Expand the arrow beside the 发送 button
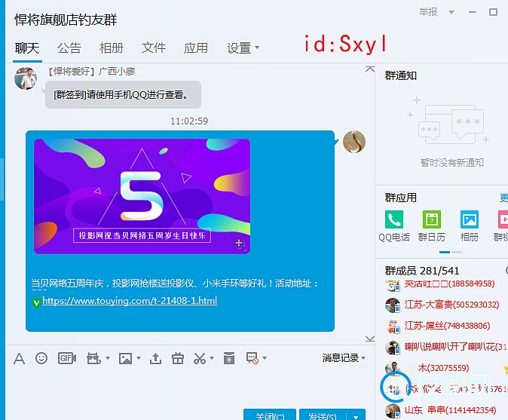 coord(356,416)
